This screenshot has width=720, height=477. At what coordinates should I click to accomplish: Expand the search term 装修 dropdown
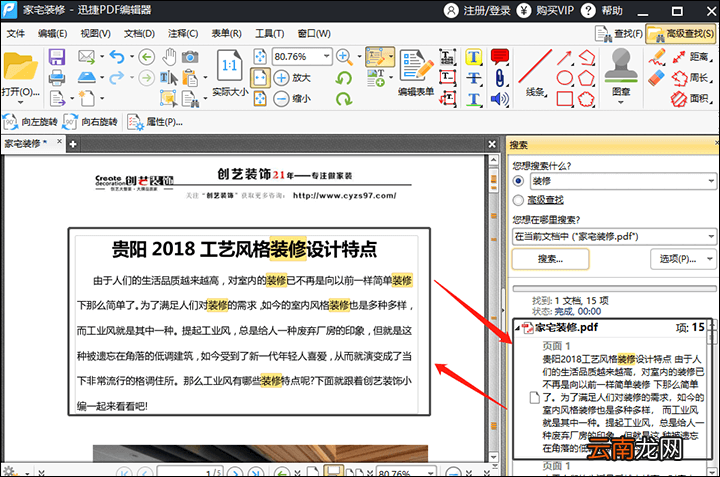pyautogui.click(x=710, y=181)
